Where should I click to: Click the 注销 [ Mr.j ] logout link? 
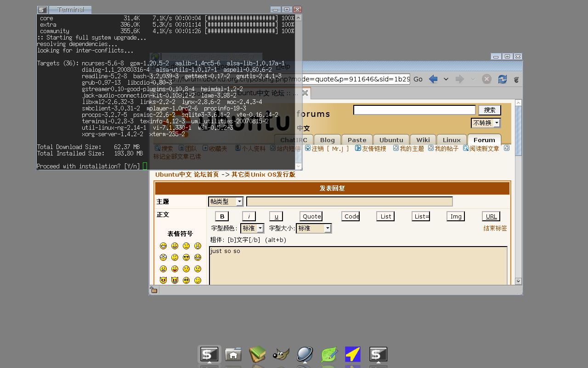point(330,149)
